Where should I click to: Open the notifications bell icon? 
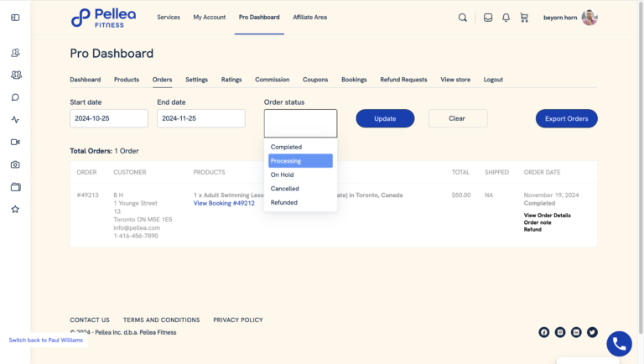click(x=506, y=18)
